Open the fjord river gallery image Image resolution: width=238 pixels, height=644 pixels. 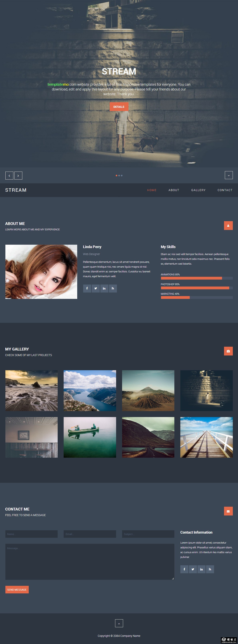click(90, 391)
